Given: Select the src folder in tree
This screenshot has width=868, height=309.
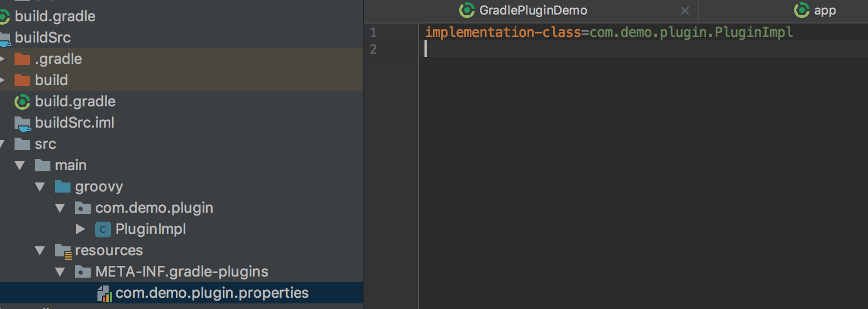Looking at the screenshot, I should [45, 144].
